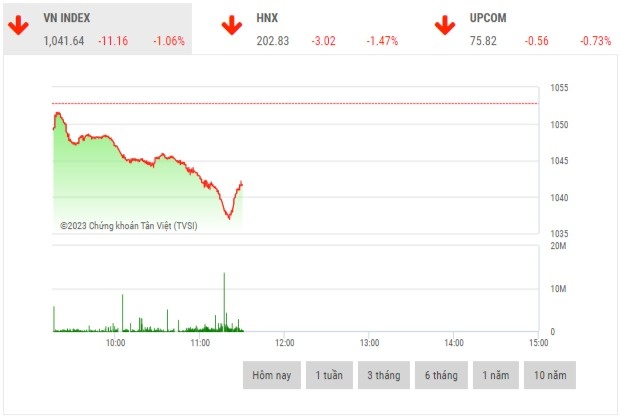
Task: Switch chart to 3 tháng range
Action: [384, 375]
